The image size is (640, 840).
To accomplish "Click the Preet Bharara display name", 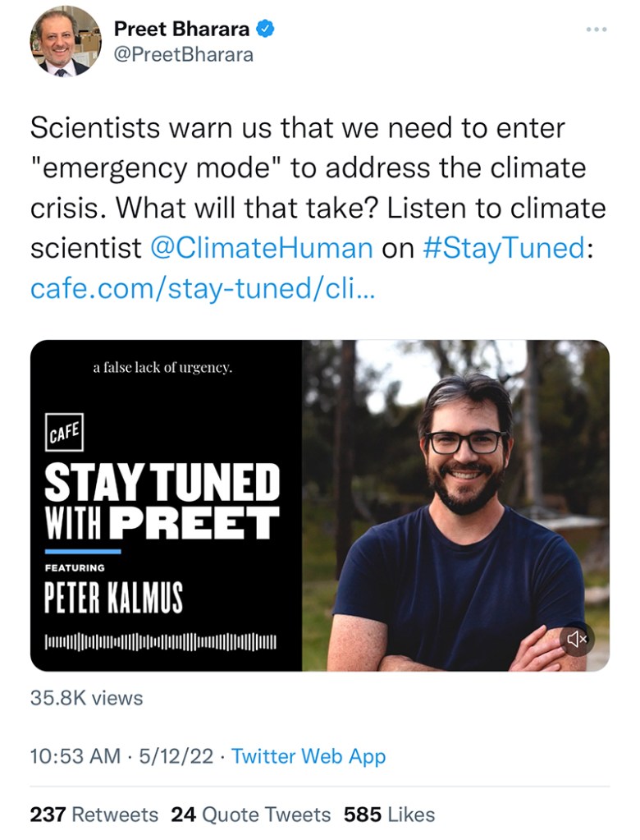I will pos(181,29).
